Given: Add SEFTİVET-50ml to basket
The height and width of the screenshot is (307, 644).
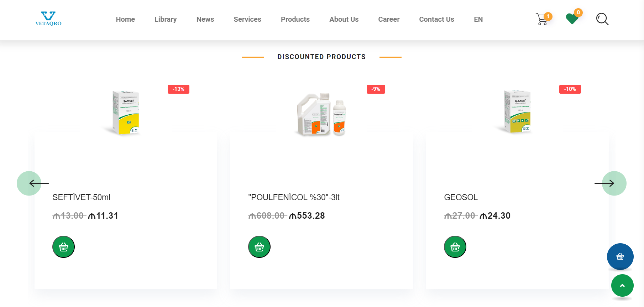Looking at the screenshot, I should click(x=63, y=247).
